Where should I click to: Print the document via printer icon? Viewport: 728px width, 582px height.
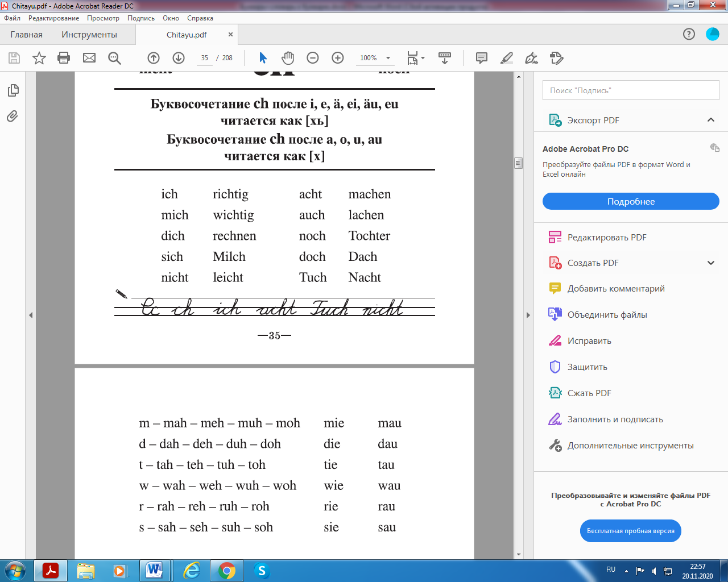(64, 58)
